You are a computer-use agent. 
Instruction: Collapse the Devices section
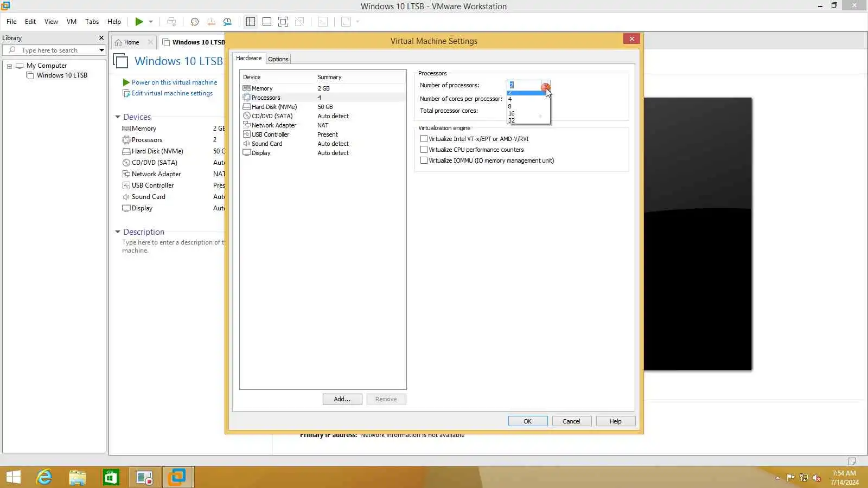118,117
